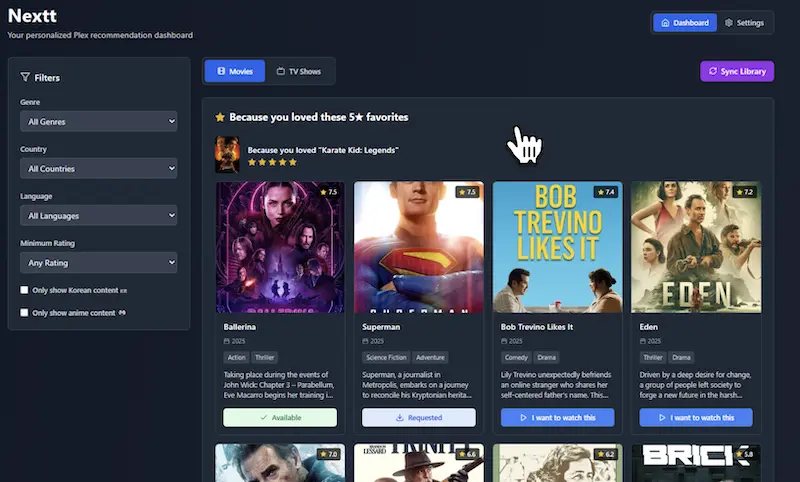This screenshot has height=482, width=800.
Task: Click the Comedy tag on Bob Trevino
Action: pyautogui.click(x=516, y=358)
